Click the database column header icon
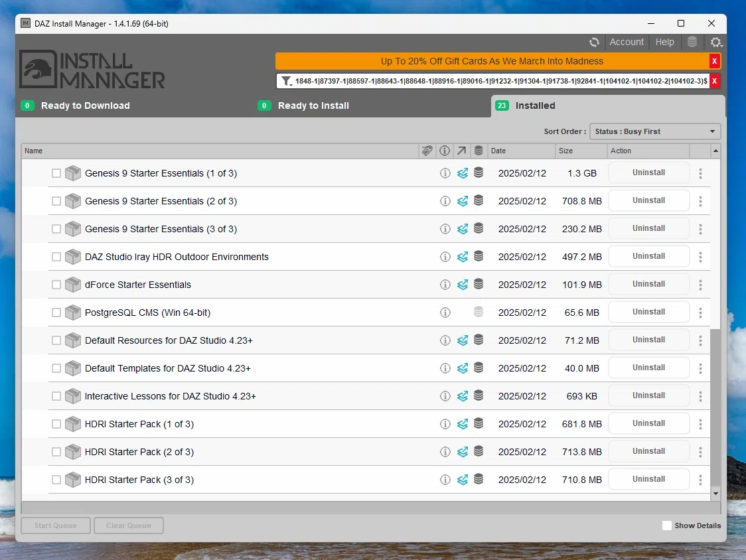Image resolution: width=746 pixels, height=560 pixels. pos(479,151)
